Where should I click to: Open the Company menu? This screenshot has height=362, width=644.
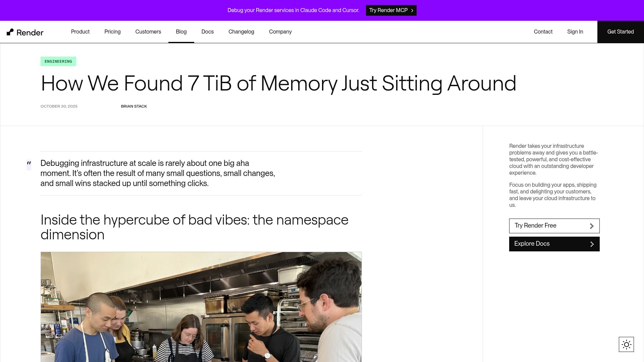(280, 32)
